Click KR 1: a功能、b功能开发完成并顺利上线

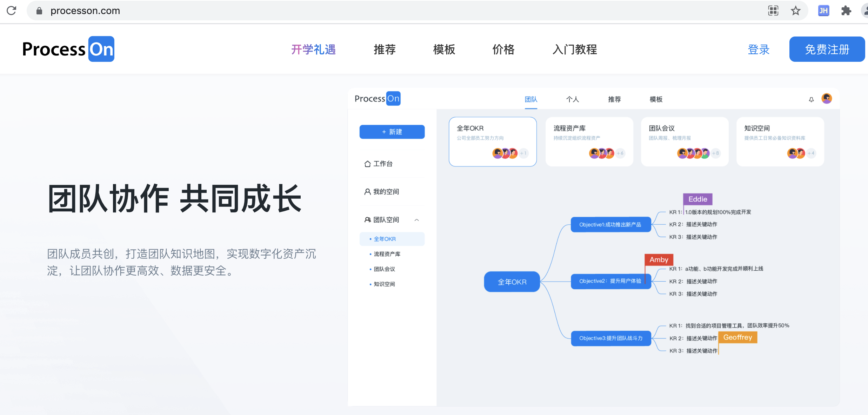(716, 269)
